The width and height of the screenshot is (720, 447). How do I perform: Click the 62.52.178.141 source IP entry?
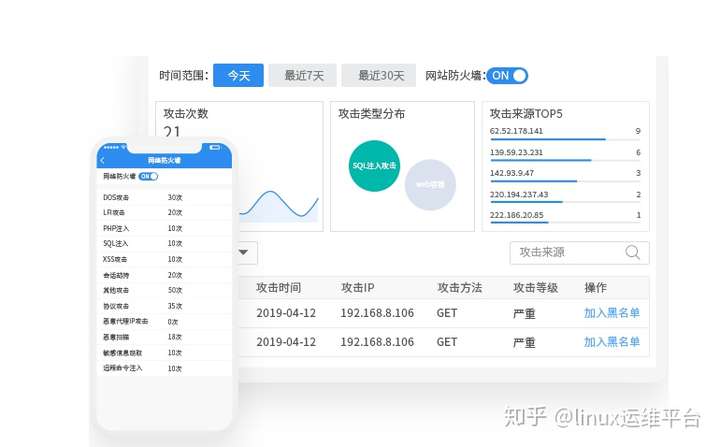click(x=516, y=131)
